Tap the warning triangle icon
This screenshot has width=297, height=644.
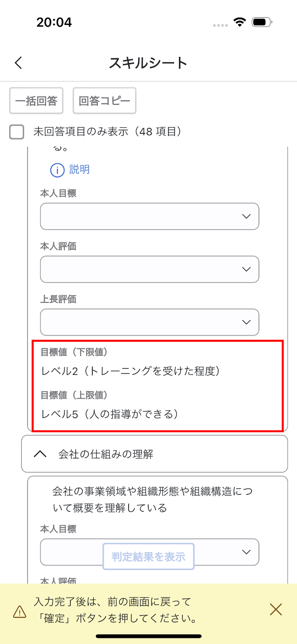20,611
